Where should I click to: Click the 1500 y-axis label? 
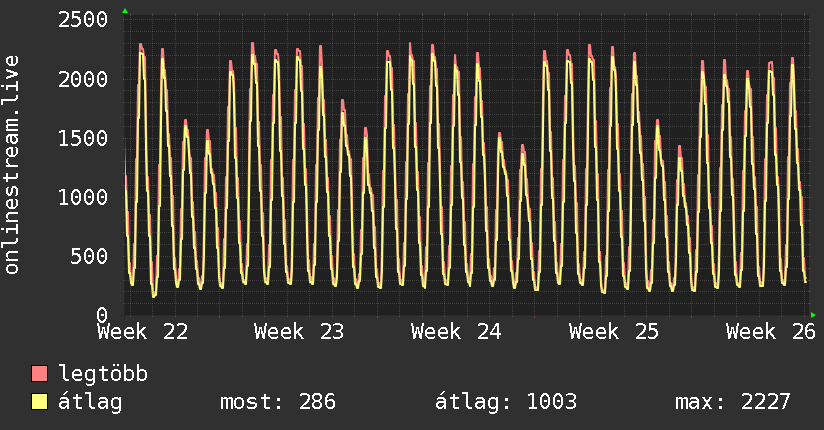pos(83,138)
